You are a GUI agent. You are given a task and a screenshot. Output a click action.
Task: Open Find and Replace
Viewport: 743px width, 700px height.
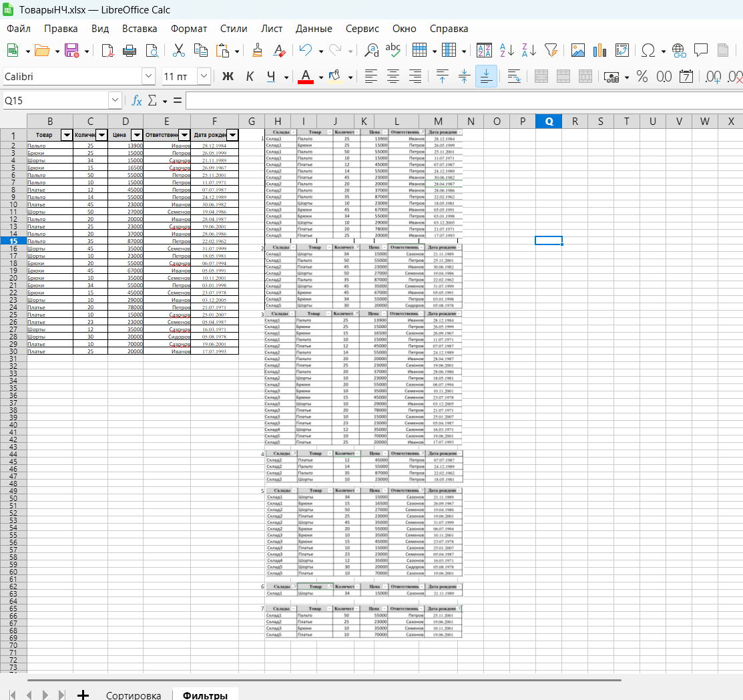(371, 50)
